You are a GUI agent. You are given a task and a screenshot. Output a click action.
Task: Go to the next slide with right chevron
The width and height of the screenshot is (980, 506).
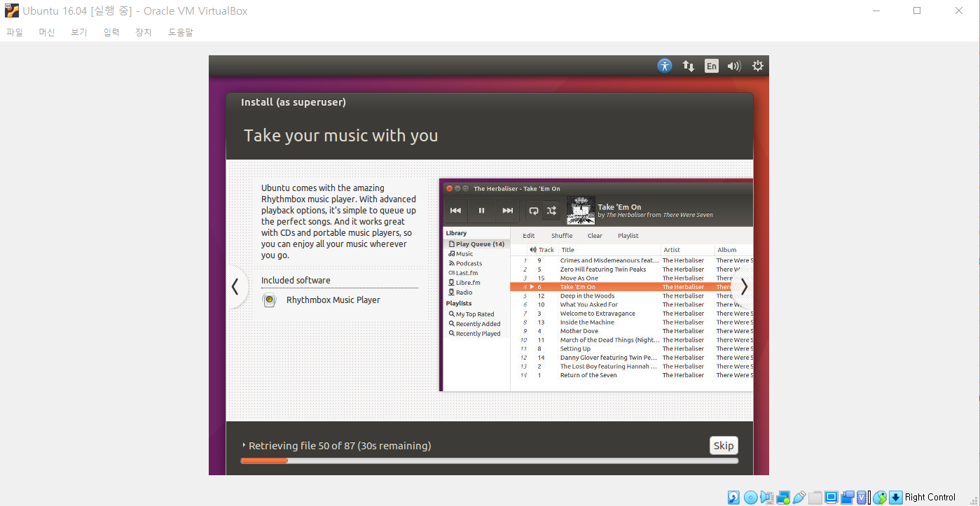pos(743,286)
